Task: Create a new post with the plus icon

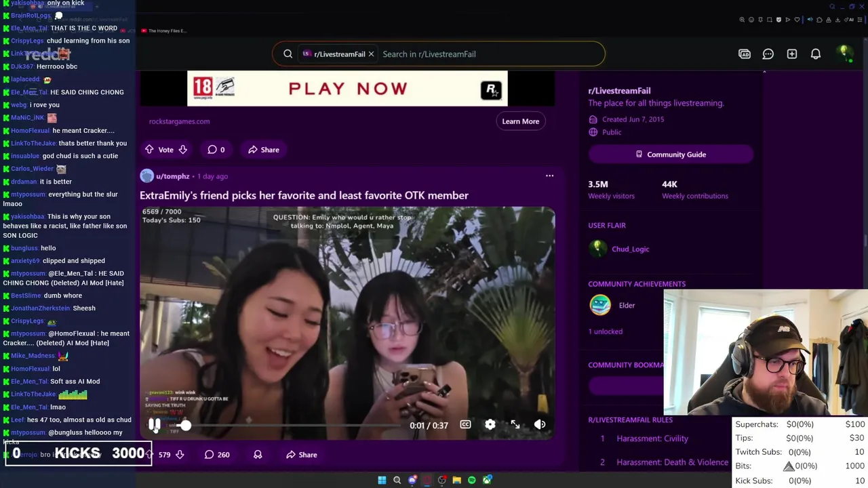Action: pos(792,54)
